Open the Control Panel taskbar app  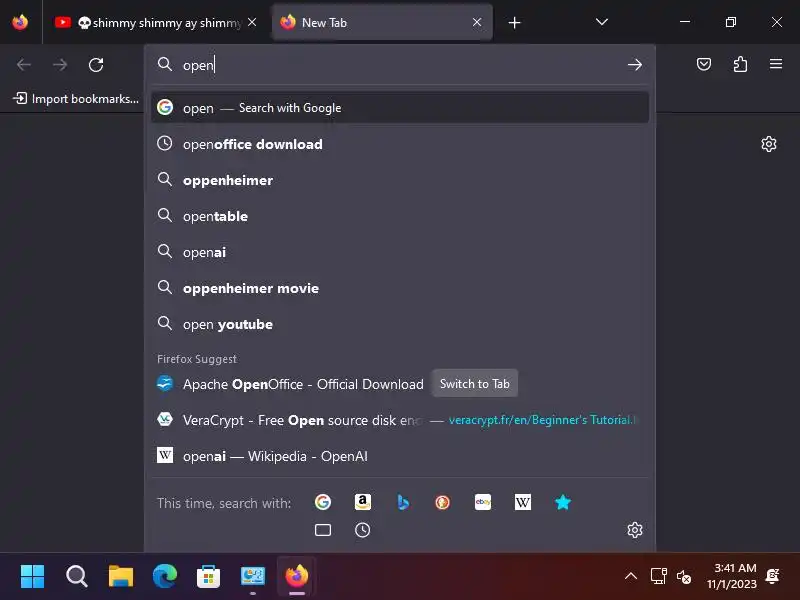click(253, 576)
